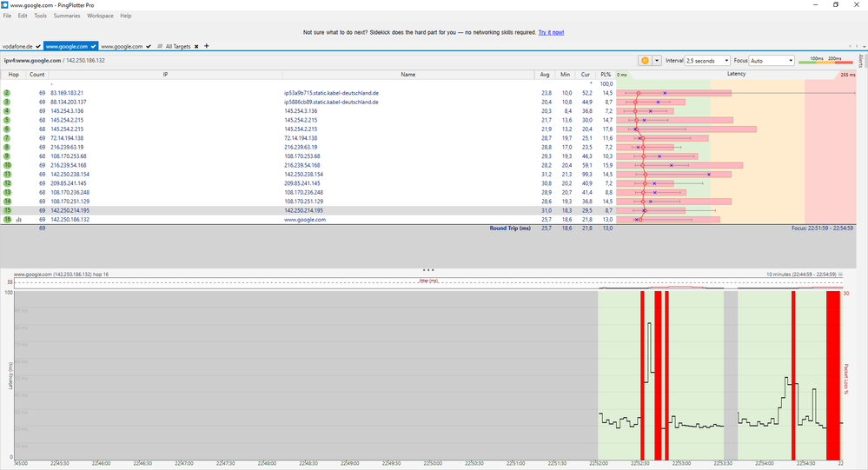Click the green hop 2 circle icon
This screenshot has width=868, height=470.
pyautogui.click(x=7, y=93)
